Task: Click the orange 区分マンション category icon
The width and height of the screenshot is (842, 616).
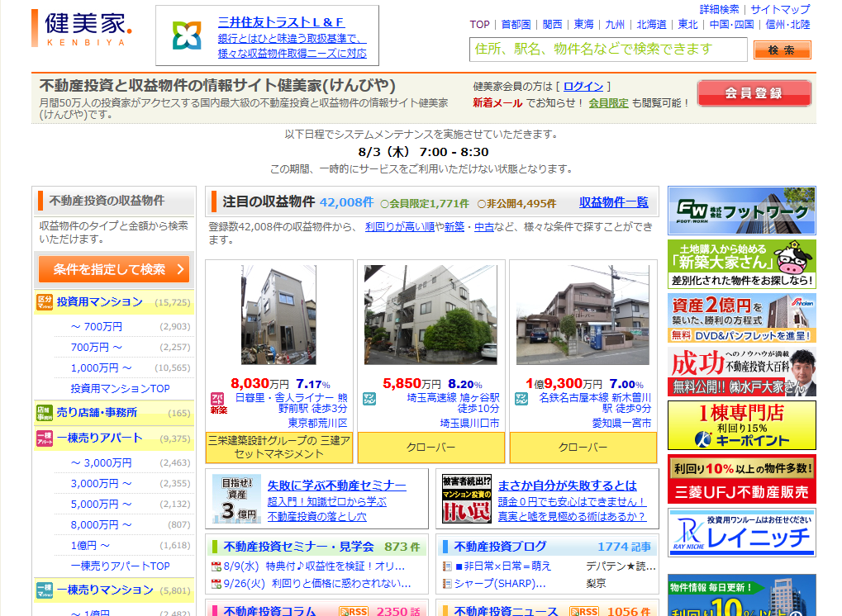Action: [x=45, y=302]
